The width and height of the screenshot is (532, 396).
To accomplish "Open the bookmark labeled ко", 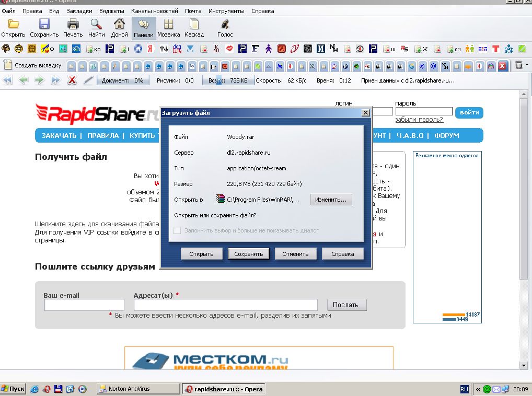I will tap(94, 49).
